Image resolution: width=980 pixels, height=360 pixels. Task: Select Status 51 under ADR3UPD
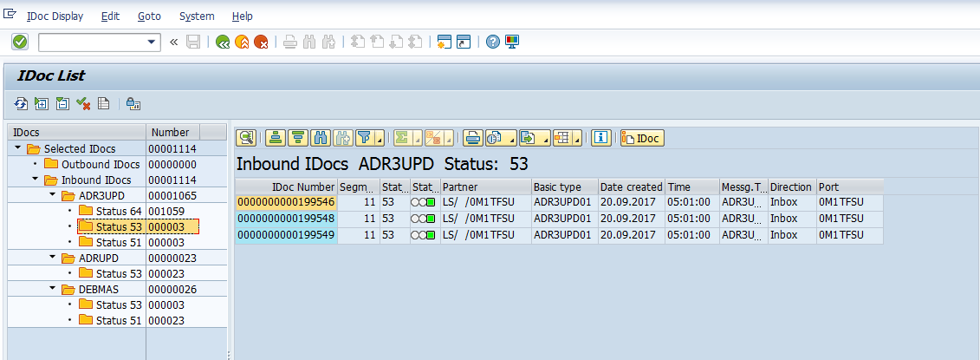tap(119, 242)
